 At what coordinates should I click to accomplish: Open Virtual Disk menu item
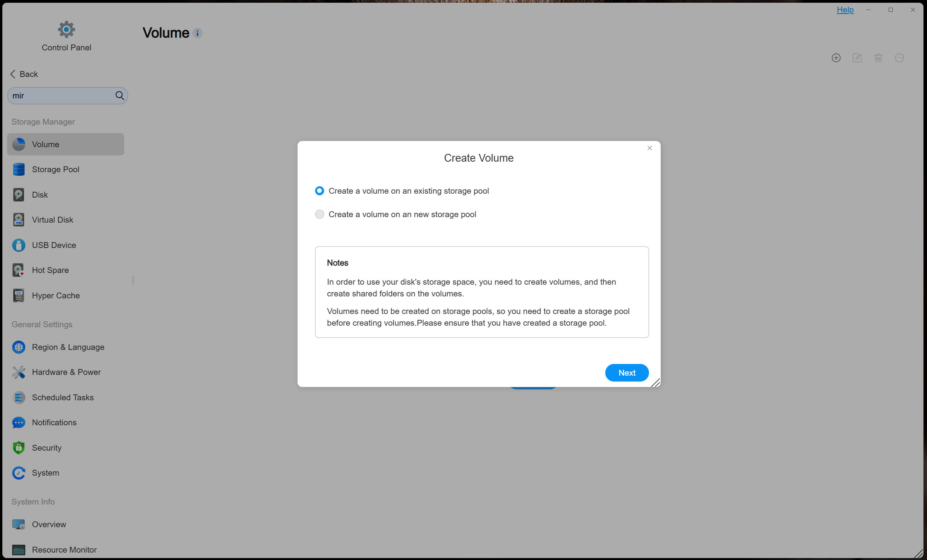point(53,220)
